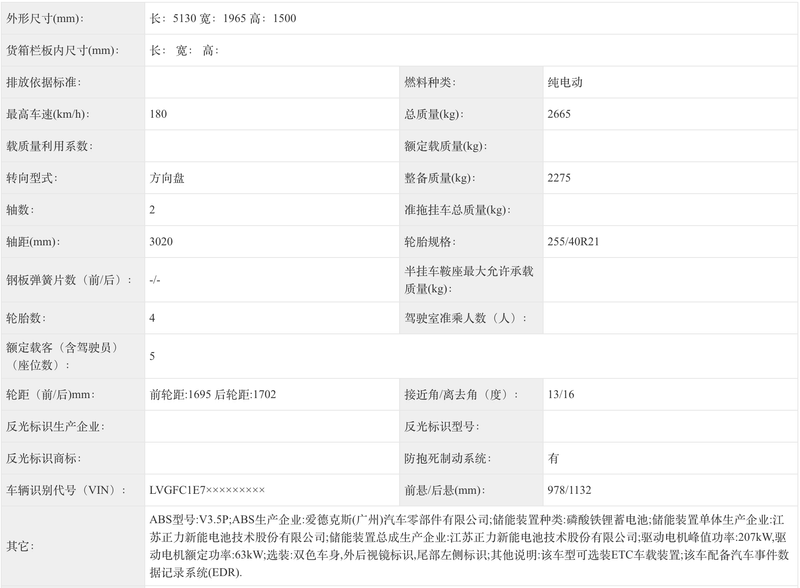The image size is (800, 588).
Task: Select the 纯电动 fuel type value
Action: pyautogui.click(x=560, y=82)
